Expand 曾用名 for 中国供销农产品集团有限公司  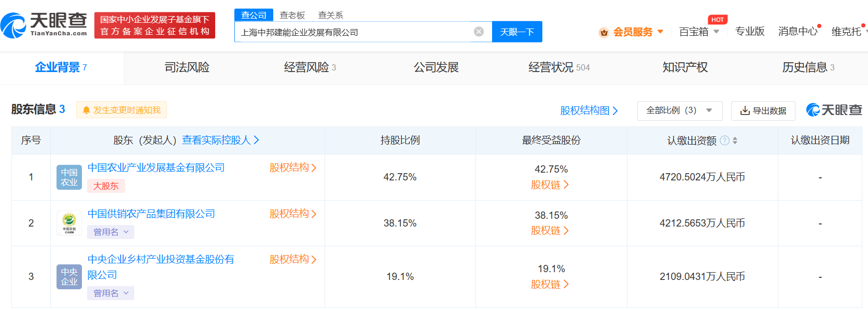(110, 232)
